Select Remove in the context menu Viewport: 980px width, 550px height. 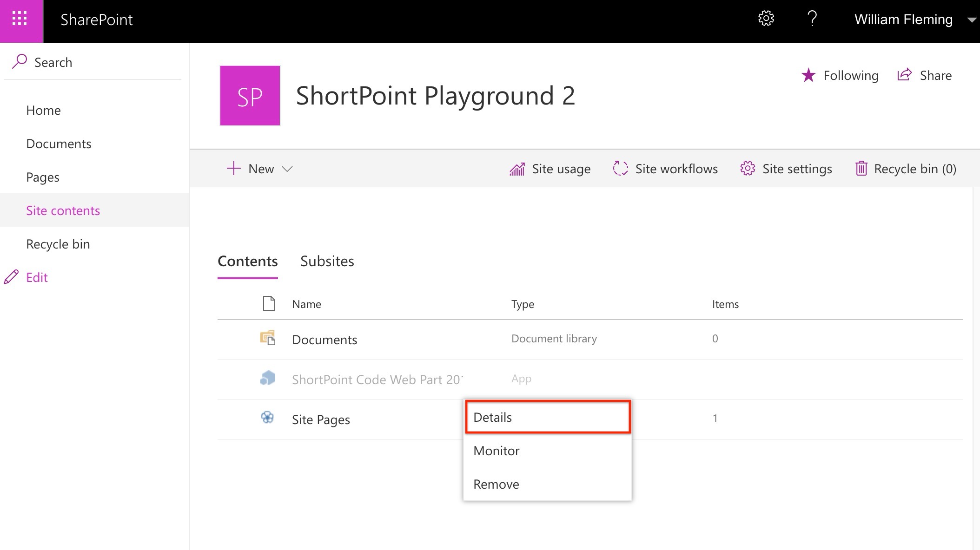tap(496, 484)
